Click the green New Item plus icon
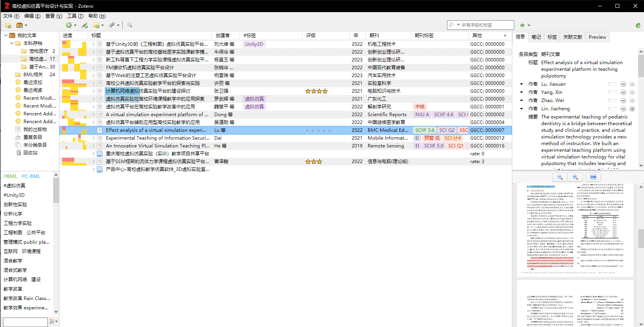Image resolution: width=644 pixels, height=327 pixels. coord(69,25)
